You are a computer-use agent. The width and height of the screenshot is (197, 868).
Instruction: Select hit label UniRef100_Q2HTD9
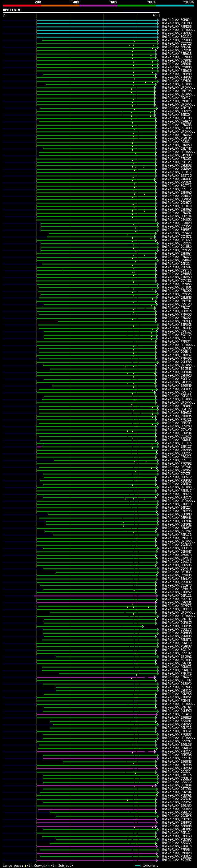pyautogui.click(x=177, y=108)
